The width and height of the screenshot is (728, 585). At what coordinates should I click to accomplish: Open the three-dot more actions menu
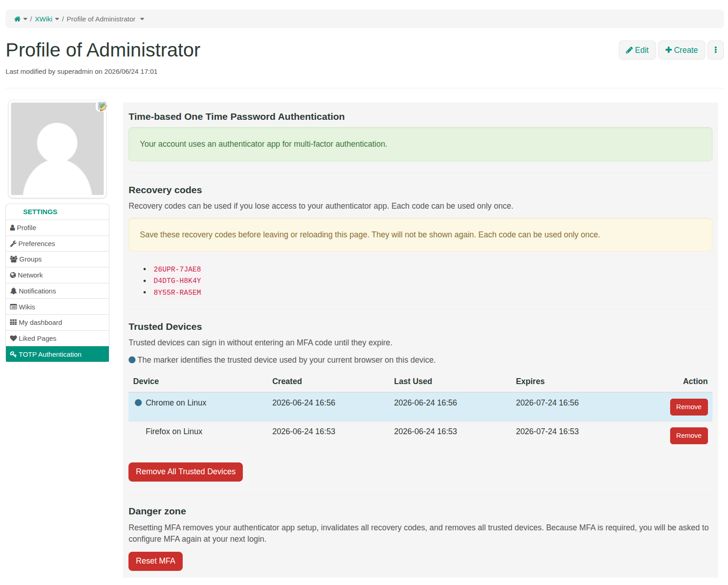click(715, 50)
